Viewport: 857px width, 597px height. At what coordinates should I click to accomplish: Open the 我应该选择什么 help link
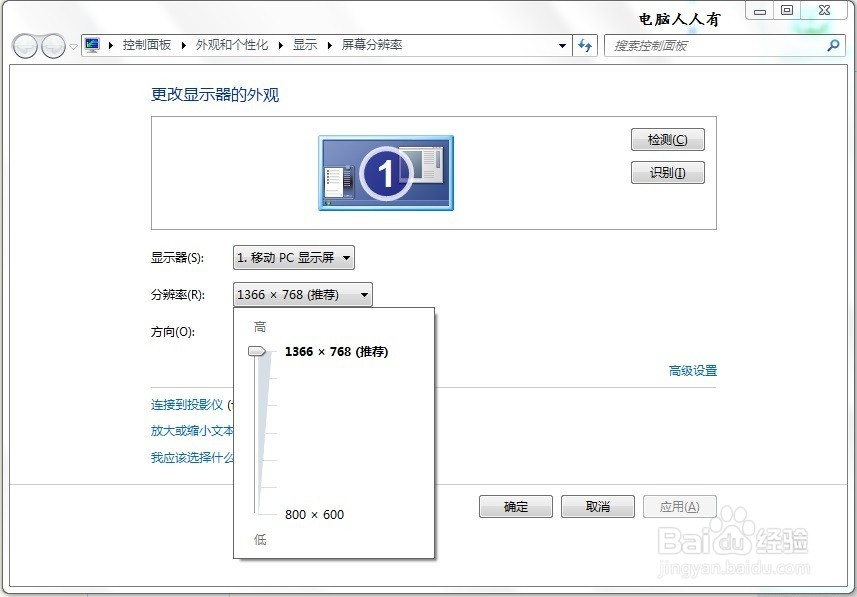192,457
